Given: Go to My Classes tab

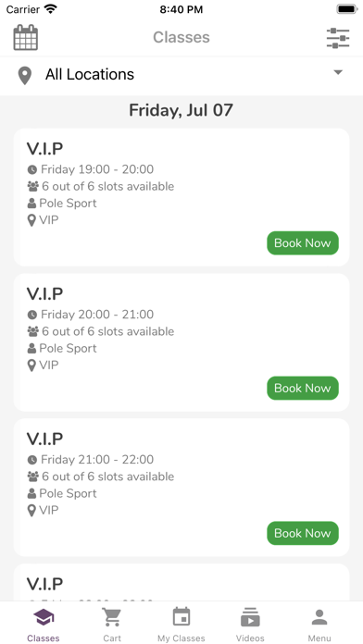Looking at the screenshot, I should [181, 624].
